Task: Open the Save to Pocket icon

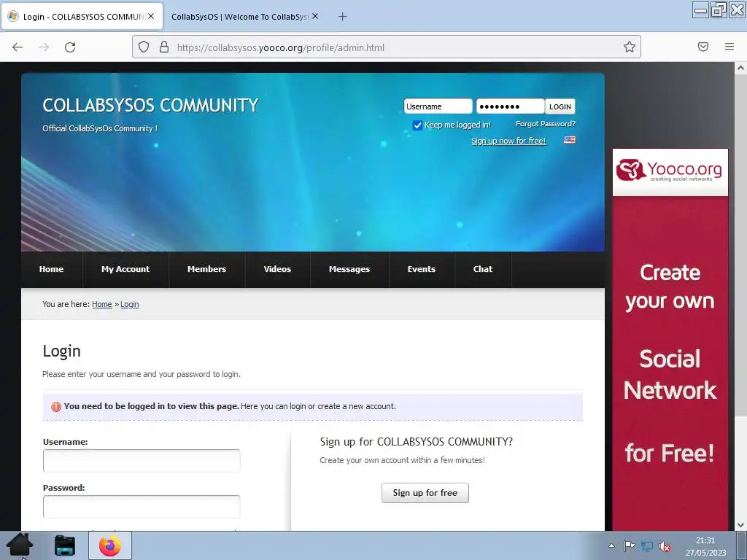Action: [703, 47]
